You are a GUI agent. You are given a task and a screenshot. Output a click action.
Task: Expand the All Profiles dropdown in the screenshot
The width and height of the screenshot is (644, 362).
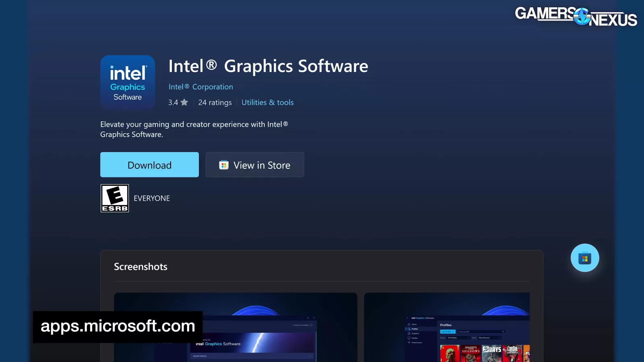tap(458, 338)
